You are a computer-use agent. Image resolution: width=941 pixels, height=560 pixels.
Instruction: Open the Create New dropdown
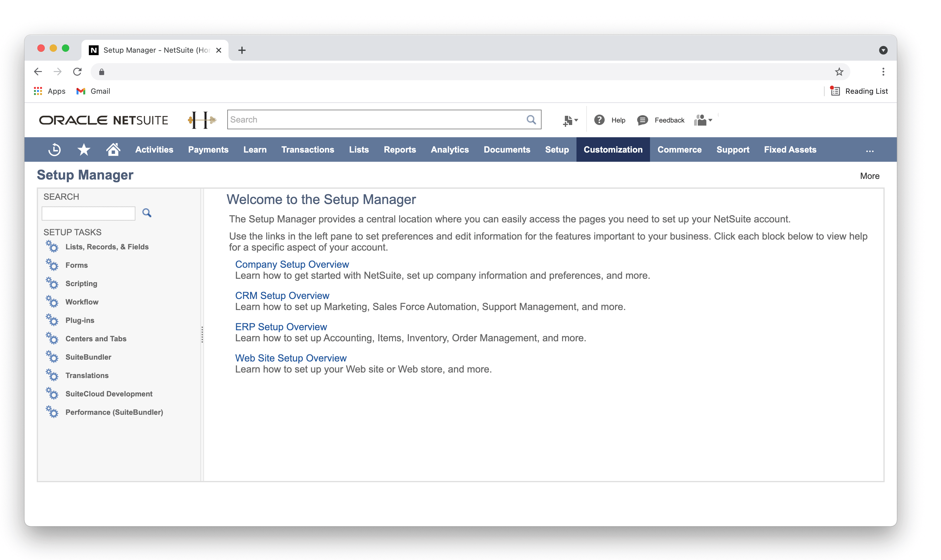[x=570, y=120]
